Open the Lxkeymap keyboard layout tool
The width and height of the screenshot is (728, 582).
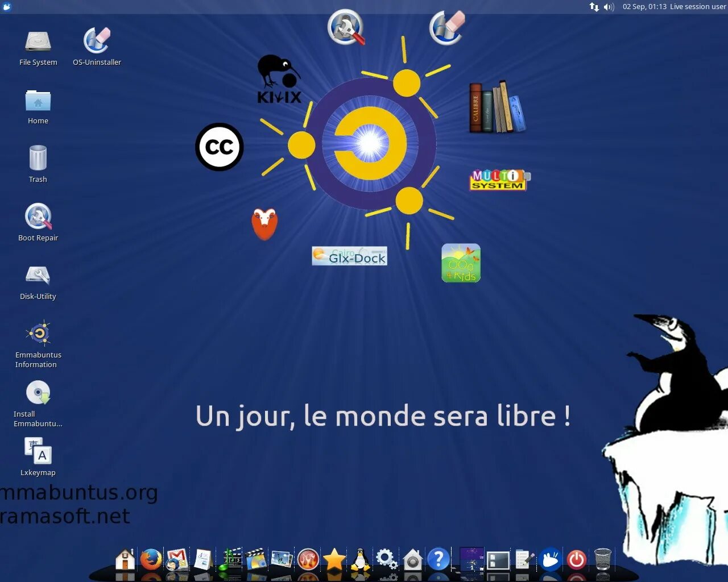(38, 457)
